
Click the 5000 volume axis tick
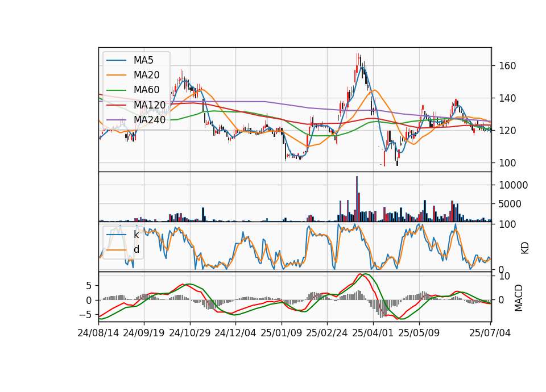tap(510, 204)
